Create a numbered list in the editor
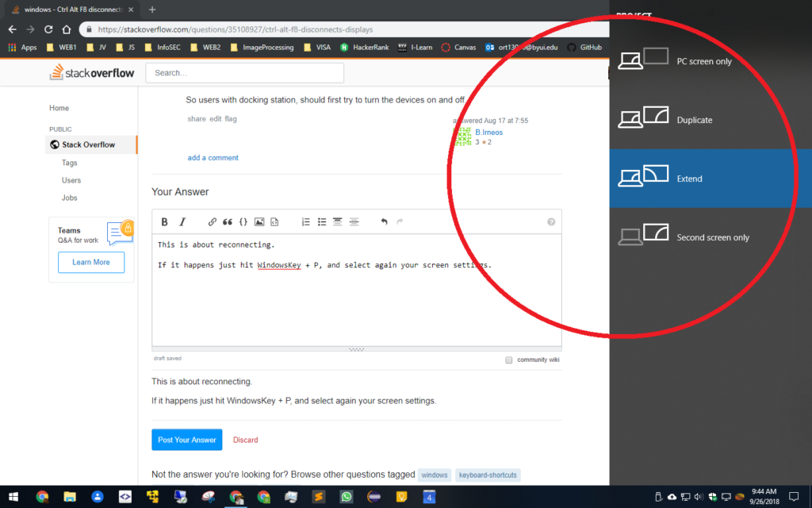Screen dimensions: 812x508 (306, 222)
